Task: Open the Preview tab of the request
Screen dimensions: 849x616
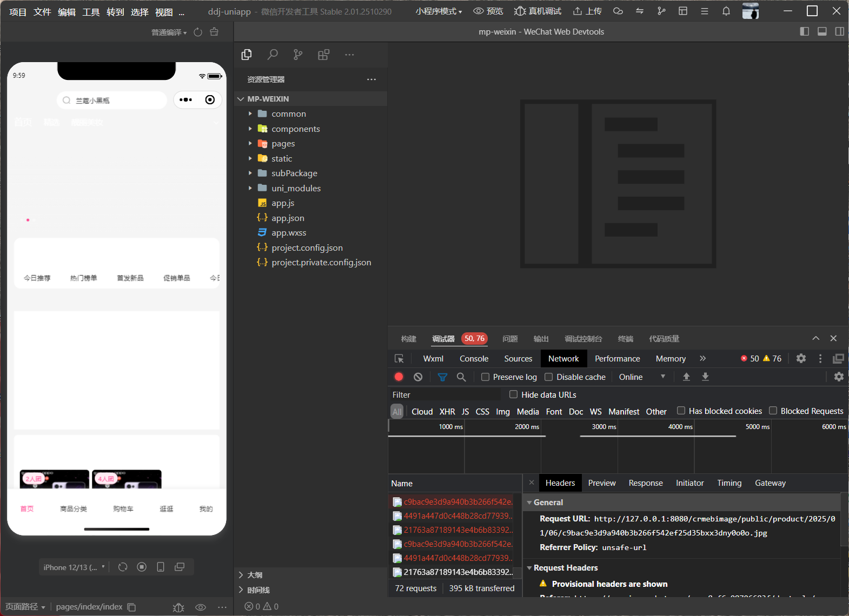Action: pyautogui.click(x=602, y=483)
